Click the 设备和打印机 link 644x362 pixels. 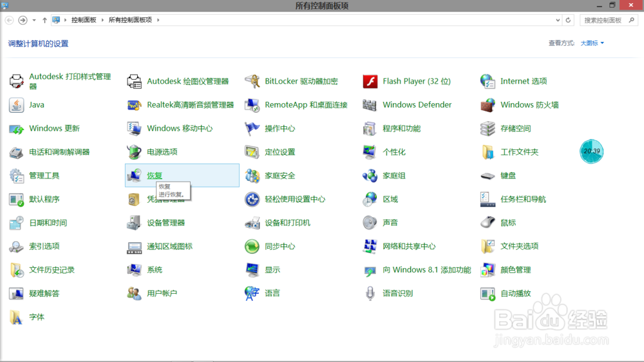coord(287,223)
